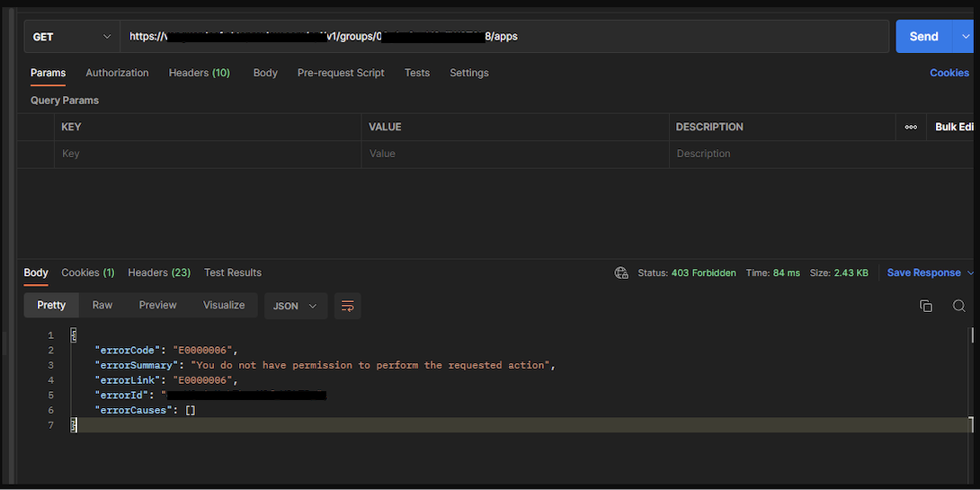Open the Cookies link
The image size is (980, 490).
click(x=949, y=73)
